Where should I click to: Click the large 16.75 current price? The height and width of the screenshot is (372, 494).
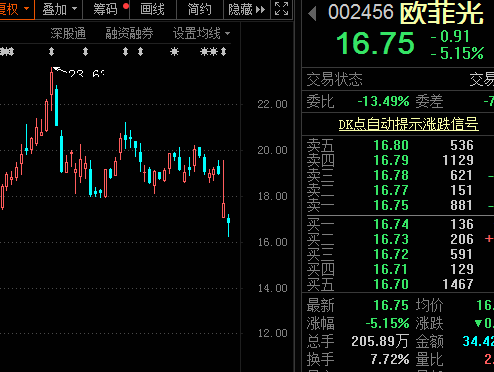click(375, 43)
